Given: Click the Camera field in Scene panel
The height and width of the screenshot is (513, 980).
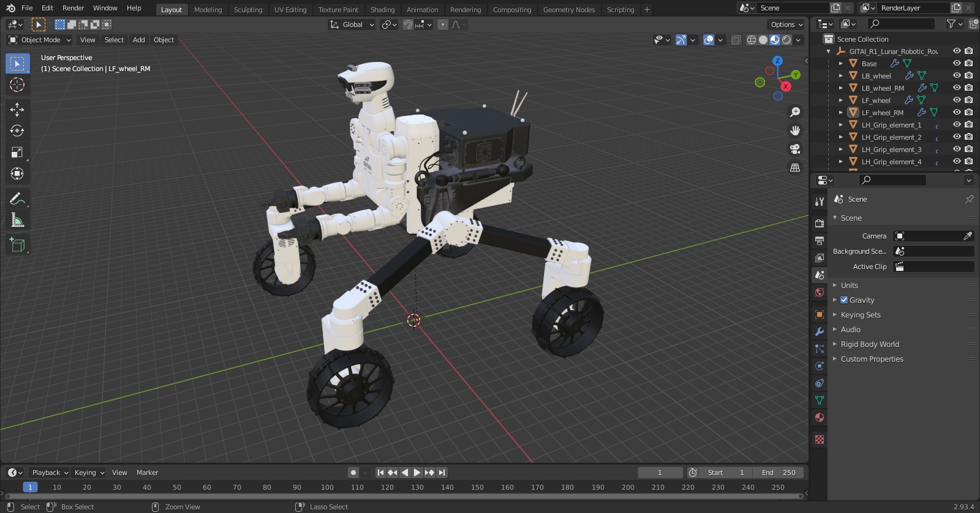Looking at the screenshot, I should (933, 236).
